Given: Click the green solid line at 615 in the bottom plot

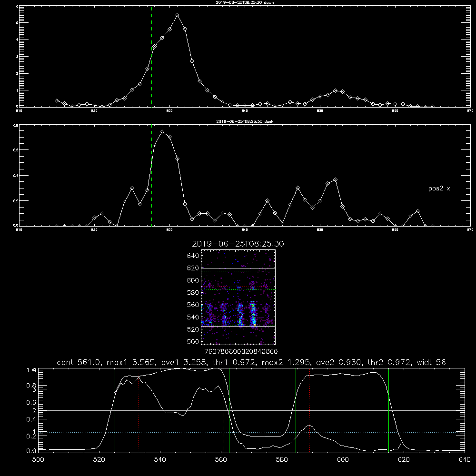Looking at the screenshot, I should tap(388, 410).
